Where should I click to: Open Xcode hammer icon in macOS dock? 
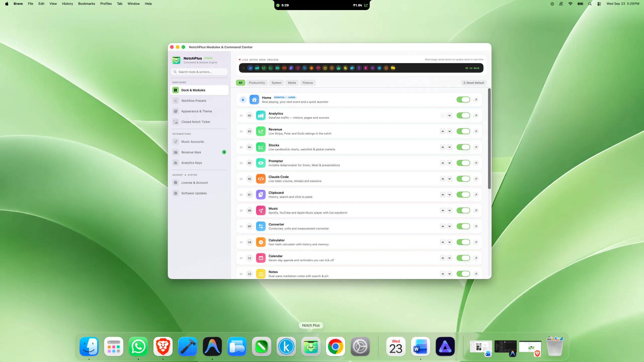(188, 346)
